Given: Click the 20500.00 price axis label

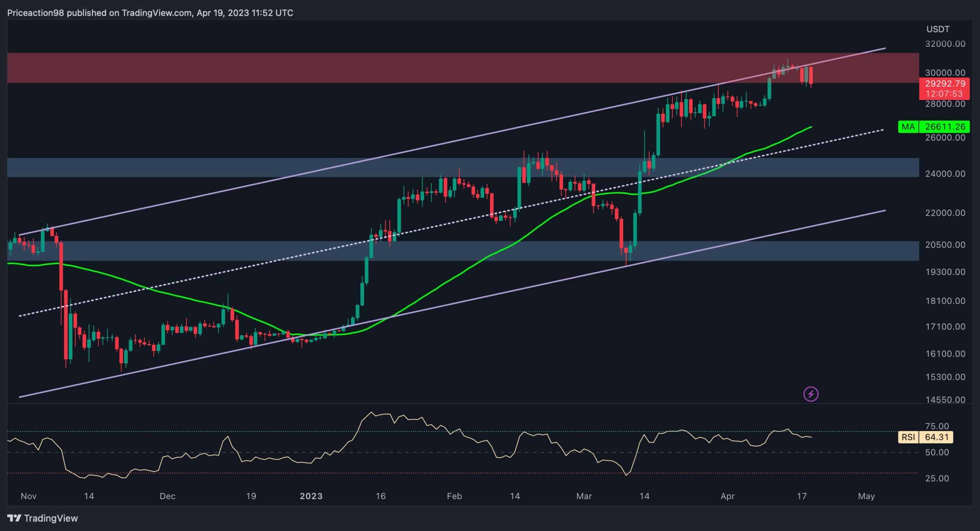Looking at the screenshot, I should [945, 245].
